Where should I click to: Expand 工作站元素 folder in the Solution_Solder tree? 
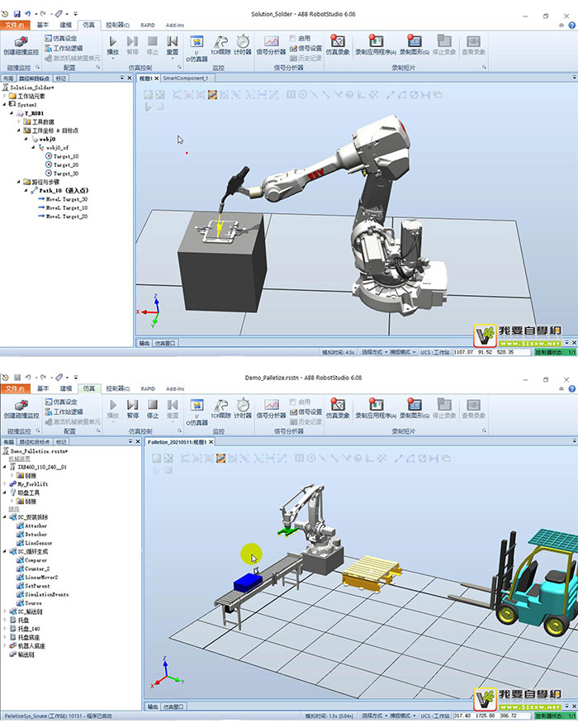coord(5,96)
